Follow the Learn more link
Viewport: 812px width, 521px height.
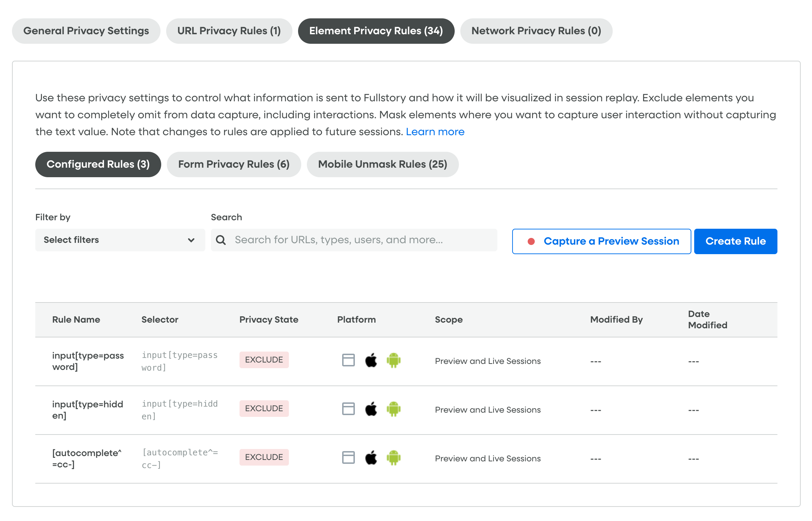click(x=435, y=132)
